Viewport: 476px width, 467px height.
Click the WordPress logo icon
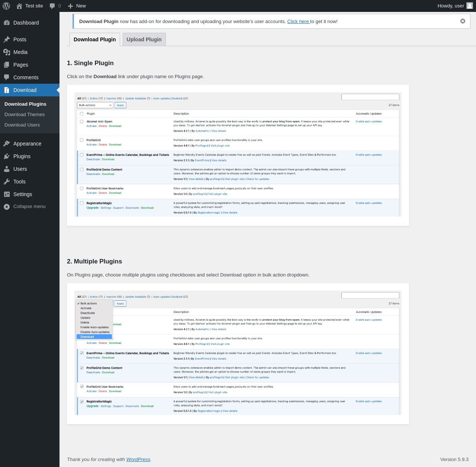[6, 6]
